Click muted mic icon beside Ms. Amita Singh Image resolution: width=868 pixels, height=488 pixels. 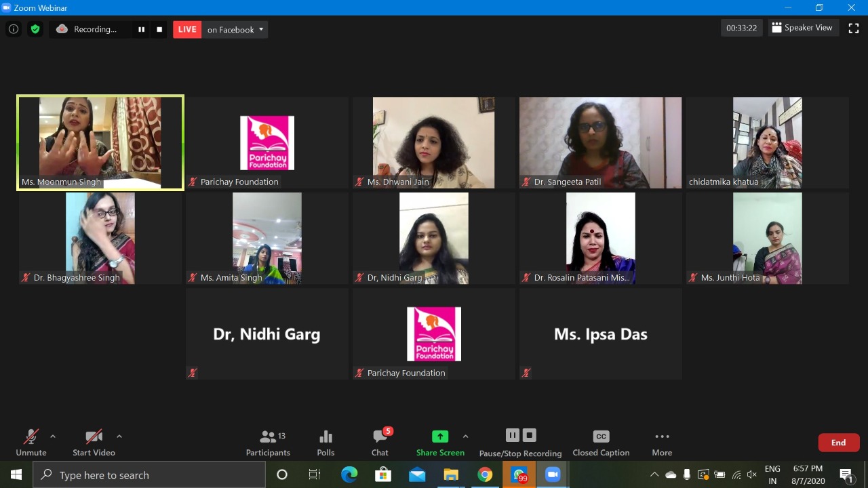coord(193,277)
